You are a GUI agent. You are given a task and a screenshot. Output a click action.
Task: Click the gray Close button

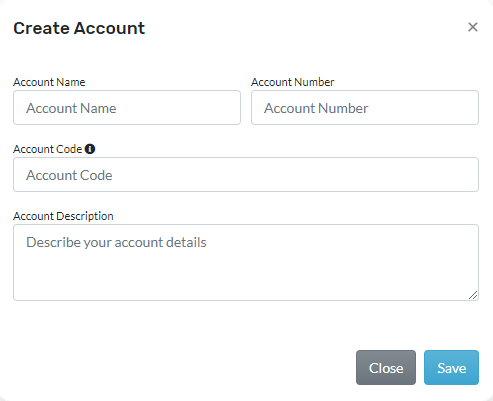pos(386,368)
